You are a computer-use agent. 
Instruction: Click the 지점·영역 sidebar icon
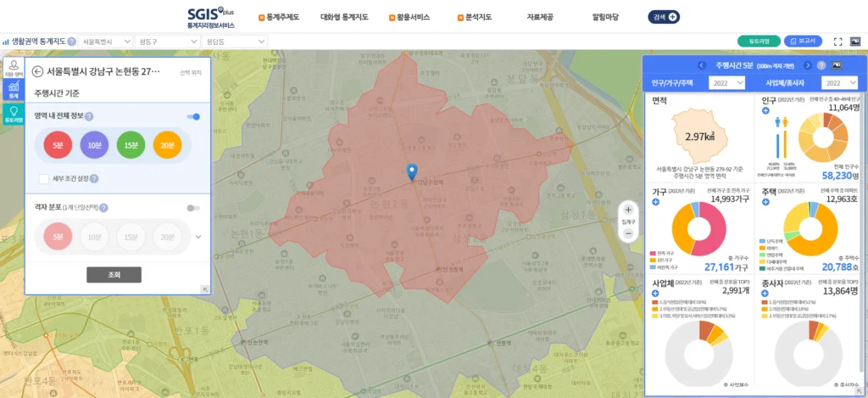point(14,69)
